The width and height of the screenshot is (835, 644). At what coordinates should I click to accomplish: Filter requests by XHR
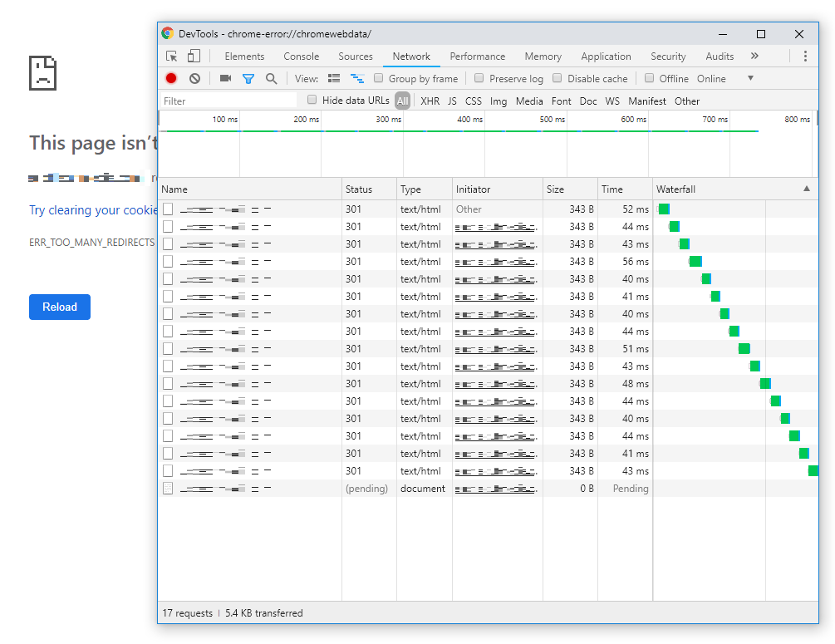430,101
